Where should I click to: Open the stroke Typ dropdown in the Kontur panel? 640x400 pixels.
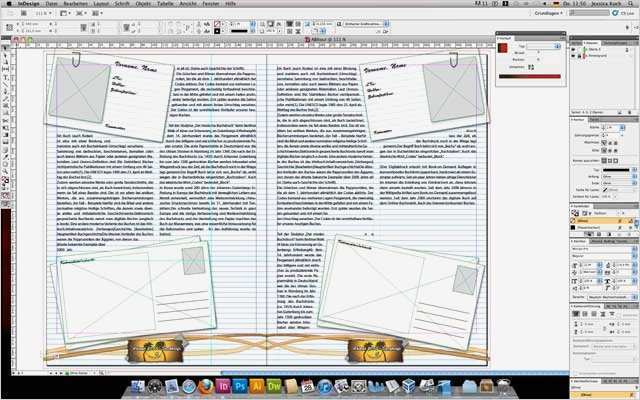coord(619,170)
